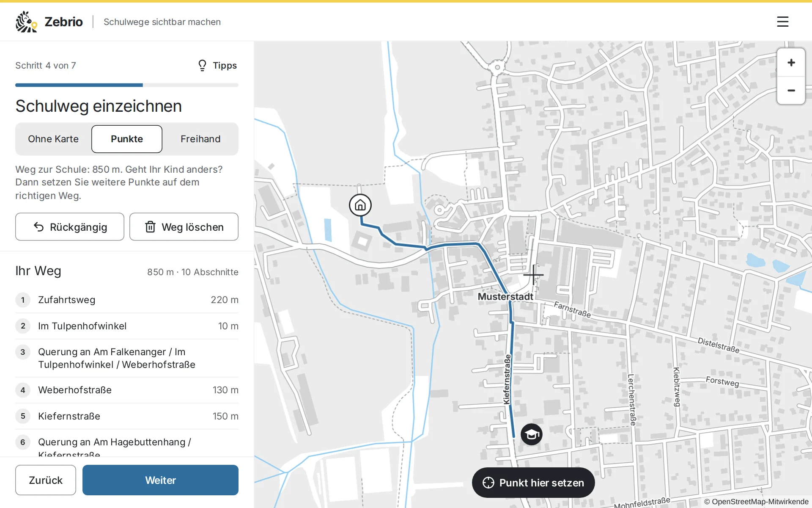The height and width of the screenshot is (508, 812).
Task: Click the 850 m · 10 Abschnitte summary
Action: 193,272
